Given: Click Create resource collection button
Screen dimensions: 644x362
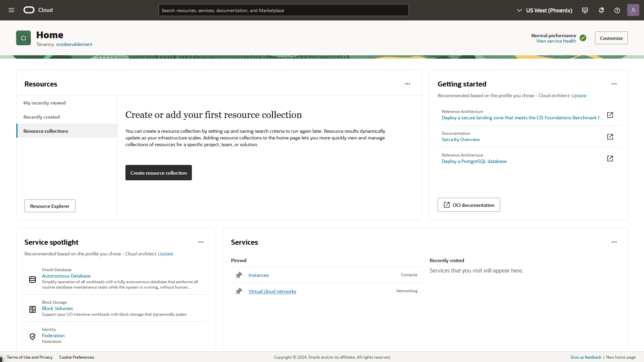Looking at the screenshot, I should (x=158, y=173).
